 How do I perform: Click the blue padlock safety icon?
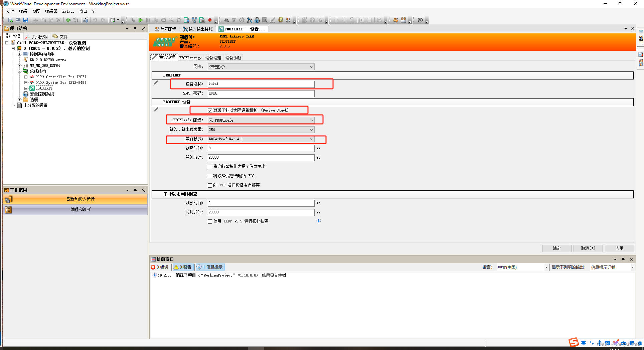pyautogui.click(x=257, y=20)
